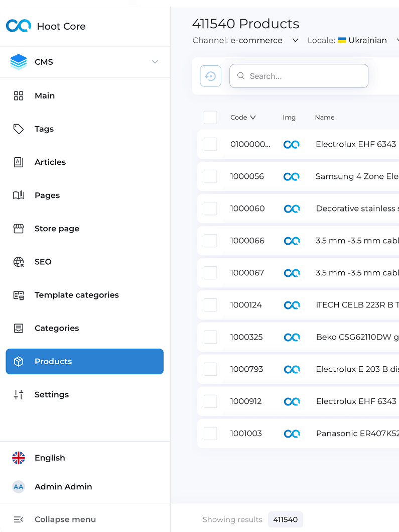Click the Products box icon
This screenshot has height=532, width=399.
click(18, 361)
